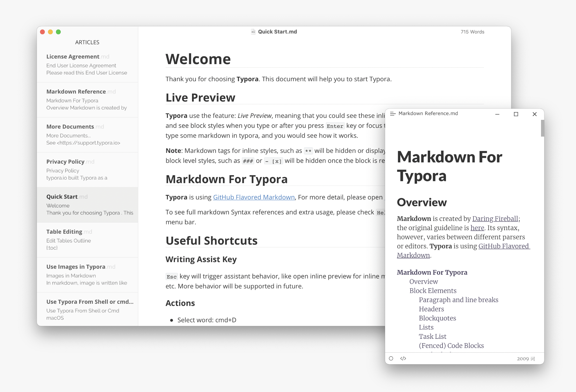Screen dimensions: 576x392
Task: Click the yellow minimize traffic light button
Action: pos(50,32)
